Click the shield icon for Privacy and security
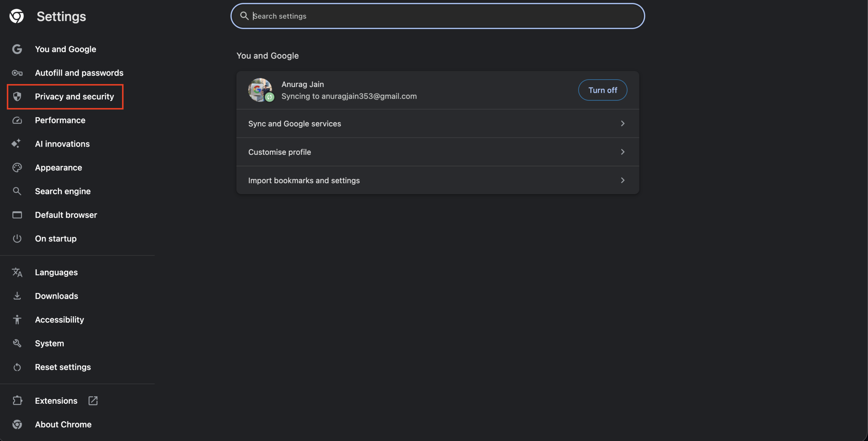868x441 pixels. pos(17,97)
